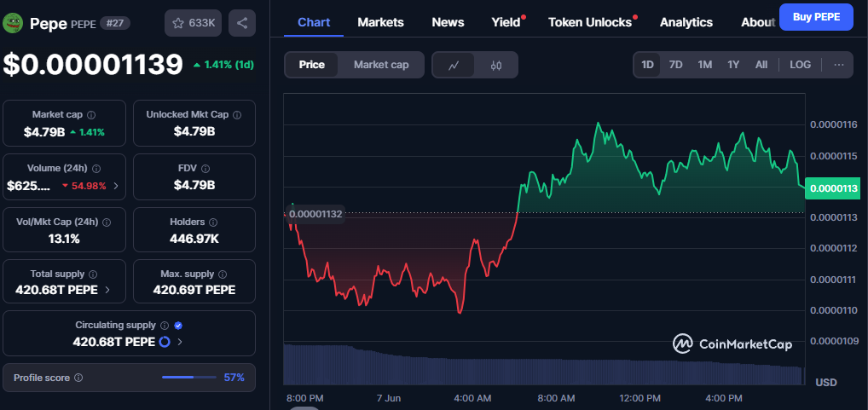Click the 0.00001132 opening price label
Viewport: 868px width, 410px height.
click(x=315, y=214)
